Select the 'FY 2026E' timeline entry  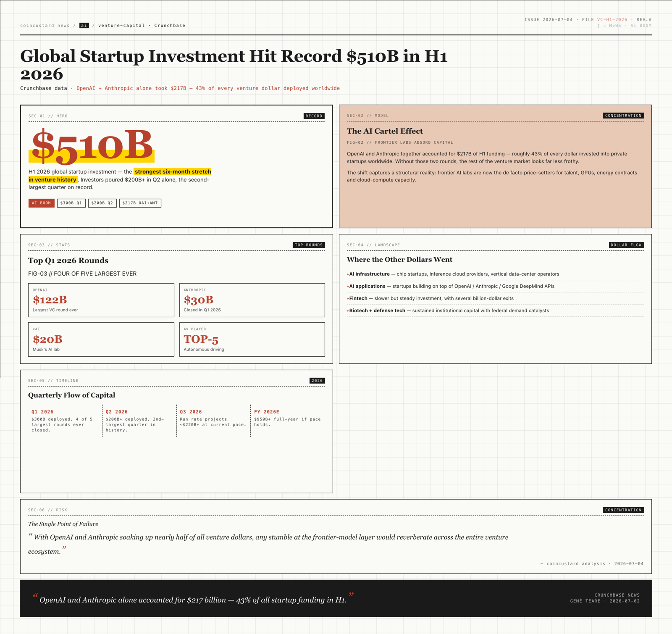pyautogui.click(x=288, y=421)
